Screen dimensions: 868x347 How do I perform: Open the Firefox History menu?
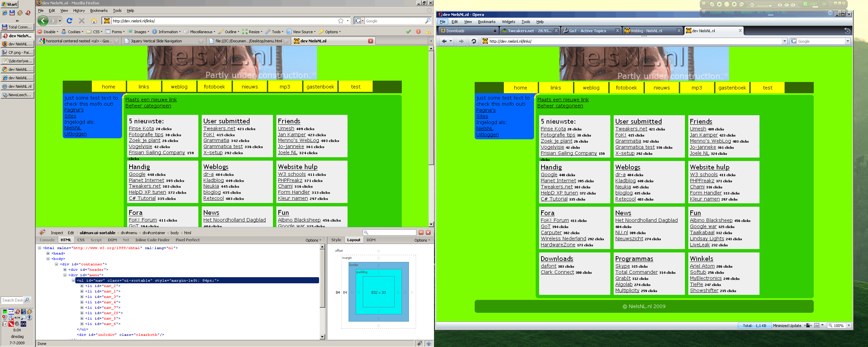[x=79, y=11]
